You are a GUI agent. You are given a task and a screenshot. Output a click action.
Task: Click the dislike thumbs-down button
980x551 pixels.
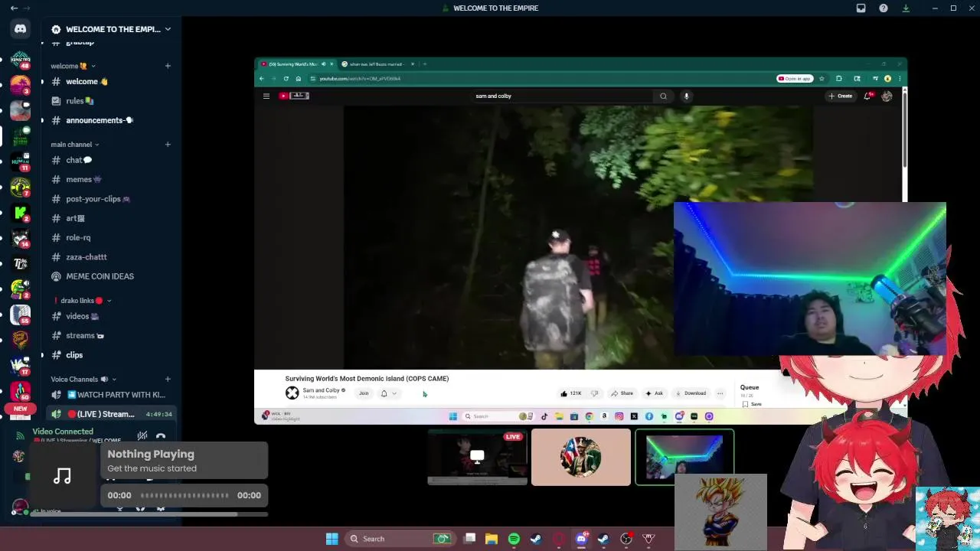(595, 393)
